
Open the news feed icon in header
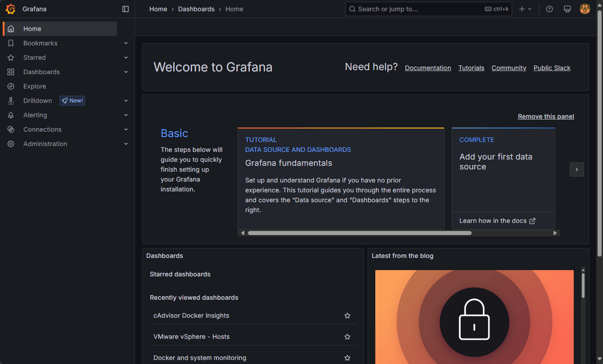pos(567,9)
